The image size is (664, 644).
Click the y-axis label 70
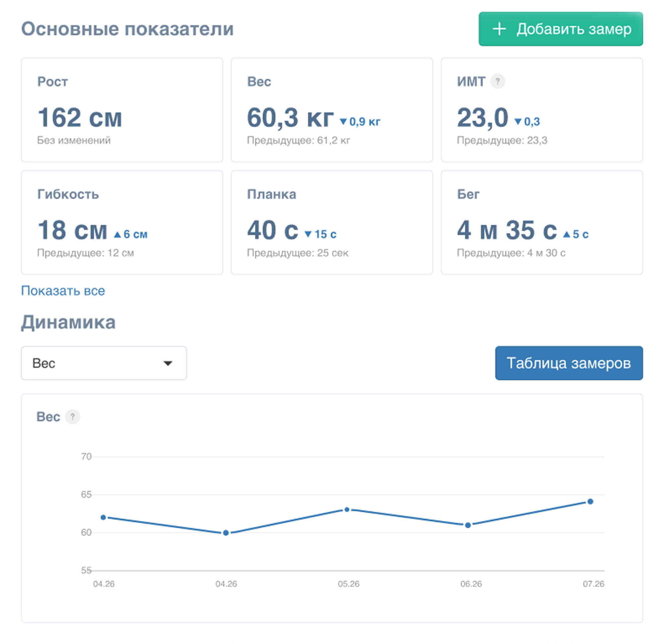[x=86, y=457]
